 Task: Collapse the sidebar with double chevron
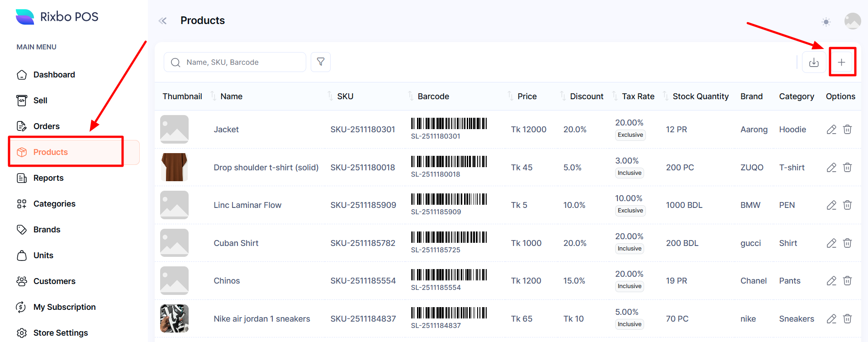click(163, 21)
